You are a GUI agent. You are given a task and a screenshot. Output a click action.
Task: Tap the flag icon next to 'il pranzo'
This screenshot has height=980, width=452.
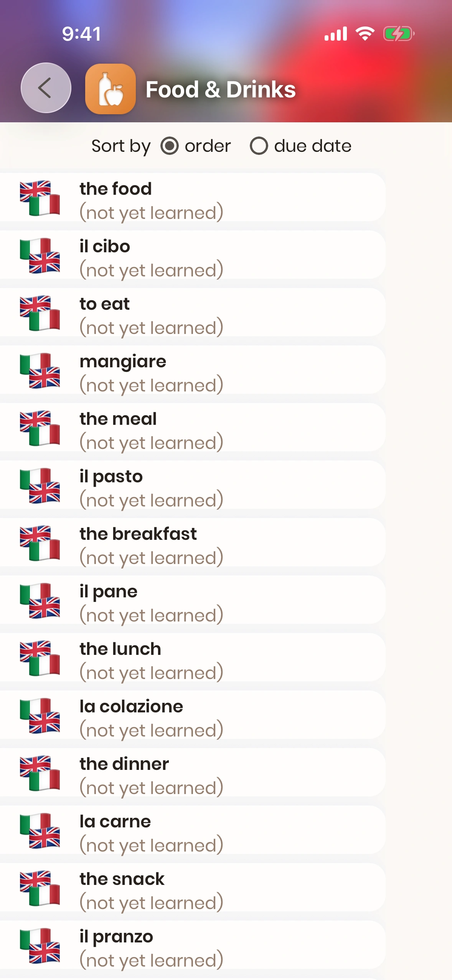point(40,945)
